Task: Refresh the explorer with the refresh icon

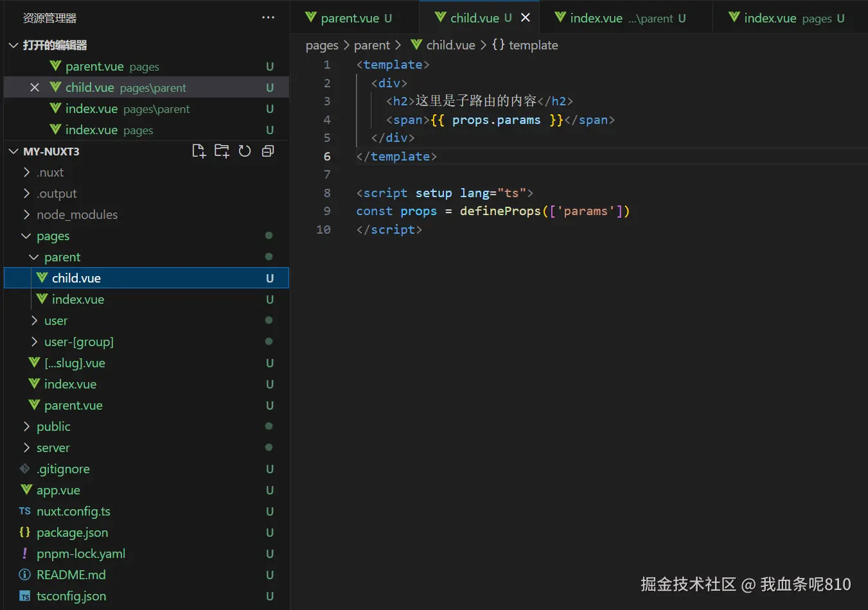Action: 245,151
